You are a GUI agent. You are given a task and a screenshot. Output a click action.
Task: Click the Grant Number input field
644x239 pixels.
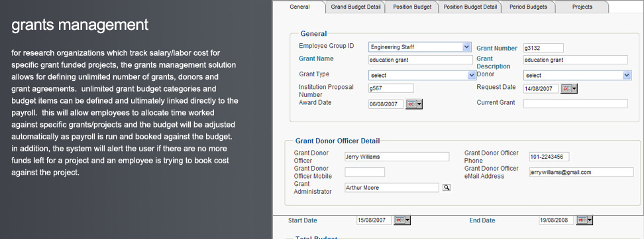tap(543, 48)
